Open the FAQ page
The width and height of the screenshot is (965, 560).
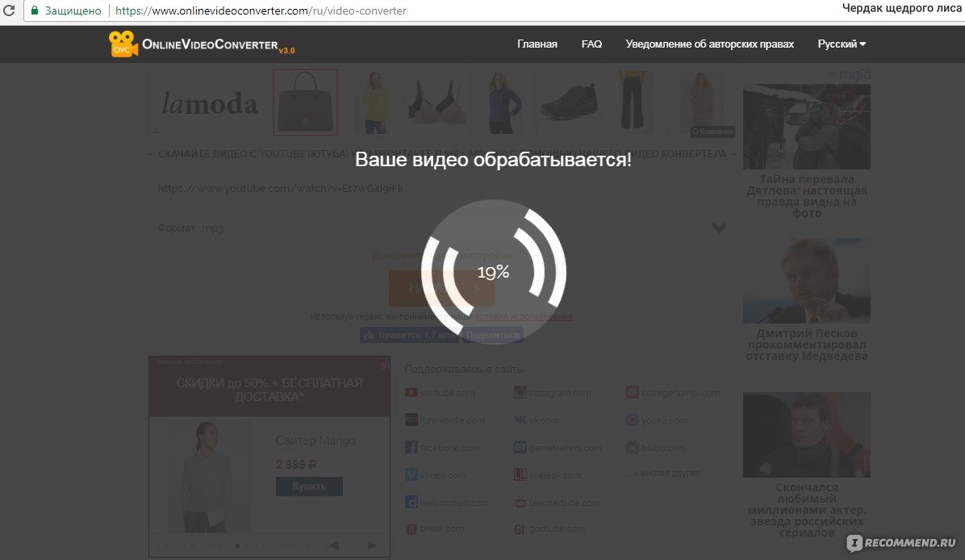tap(591, 44)
